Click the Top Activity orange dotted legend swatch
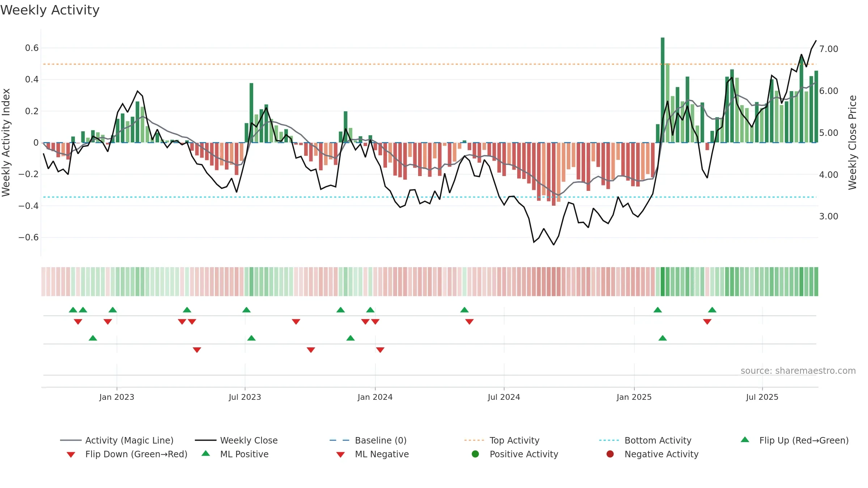868x488 pixels. [474, 440]
